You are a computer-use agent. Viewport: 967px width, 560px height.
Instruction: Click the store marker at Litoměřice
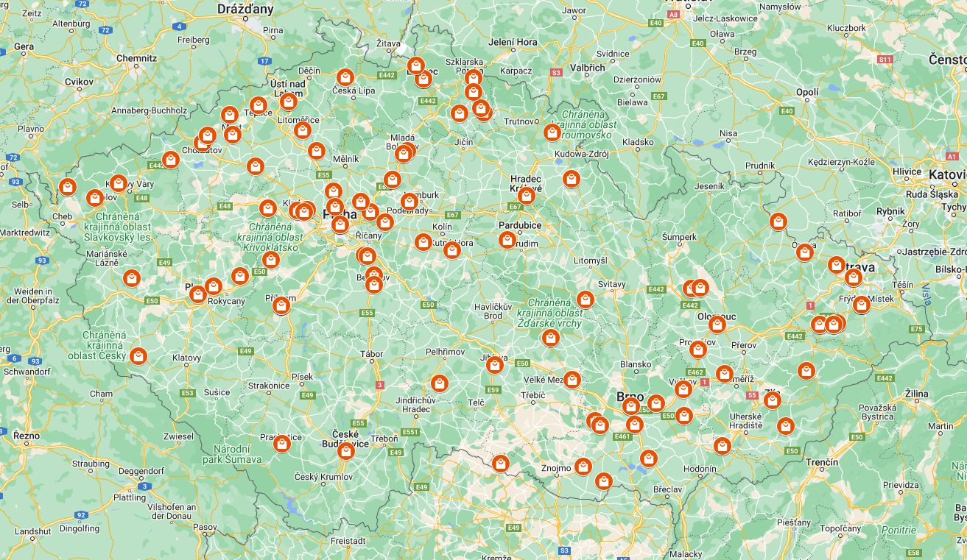[302, 130]
